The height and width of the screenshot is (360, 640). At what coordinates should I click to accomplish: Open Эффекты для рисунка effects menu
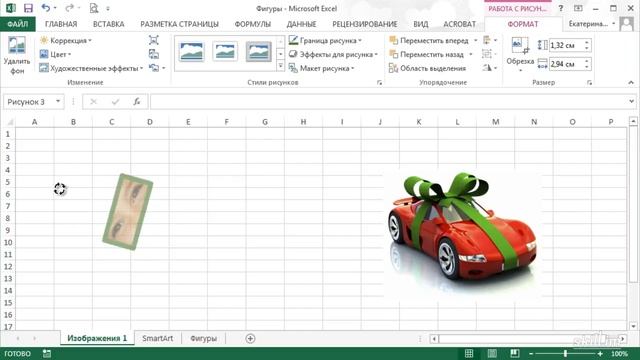[333, 54]
